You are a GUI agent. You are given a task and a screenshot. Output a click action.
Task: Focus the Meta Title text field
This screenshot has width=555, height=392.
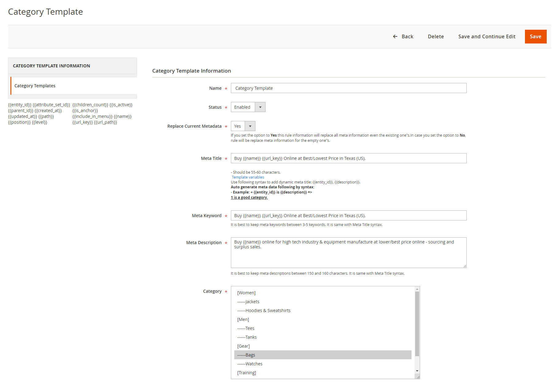coord(348,158)
